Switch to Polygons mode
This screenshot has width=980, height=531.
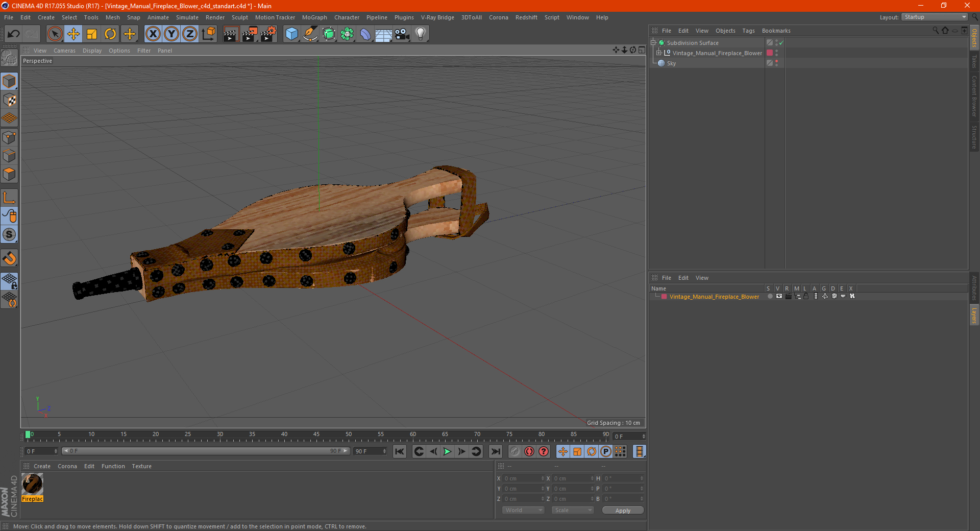(9, 174)
